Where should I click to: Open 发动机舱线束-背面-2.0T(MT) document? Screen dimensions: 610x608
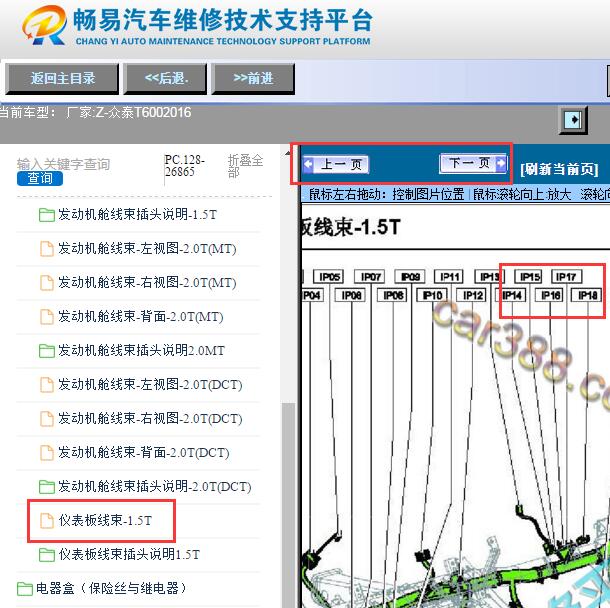point(140,317)
